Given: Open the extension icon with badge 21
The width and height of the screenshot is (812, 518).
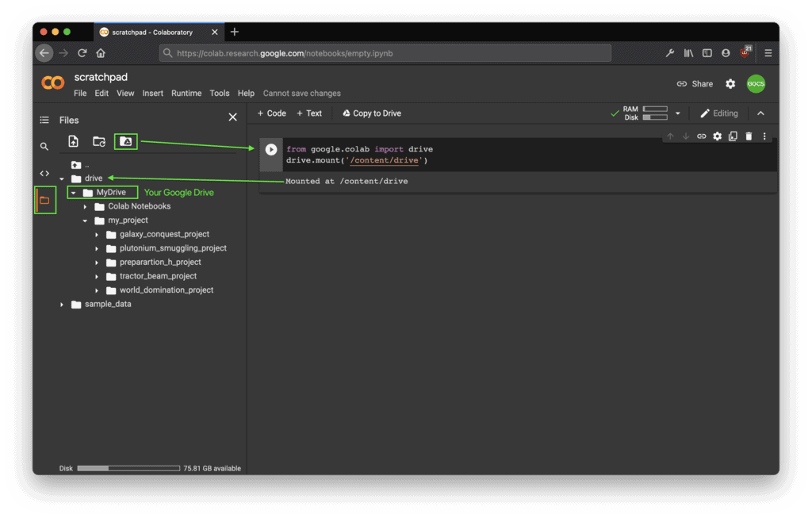Looking at the screenshot, I should 745,52.
